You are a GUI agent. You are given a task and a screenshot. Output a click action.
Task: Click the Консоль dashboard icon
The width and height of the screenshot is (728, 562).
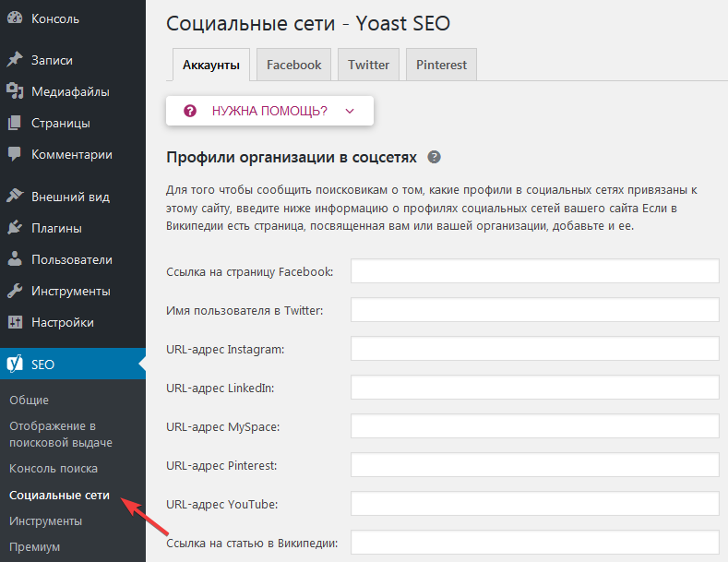pos(15,18)
